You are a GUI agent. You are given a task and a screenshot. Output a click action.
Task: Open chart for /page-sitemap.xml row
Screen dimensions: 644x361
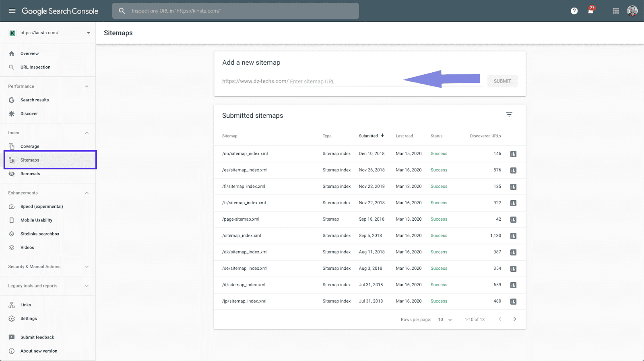513,219
